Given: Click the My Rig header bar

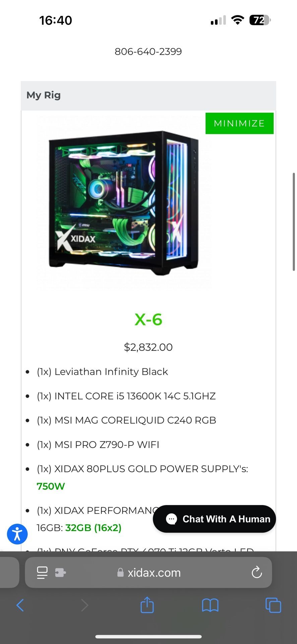Looking at the screenshot, I should tap(148, 96).
